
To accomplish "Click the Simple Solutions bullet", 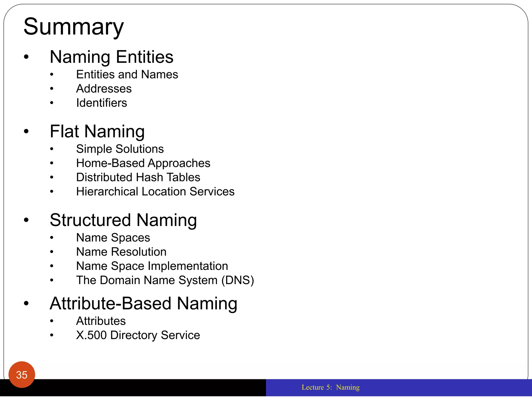I will 120,149.
